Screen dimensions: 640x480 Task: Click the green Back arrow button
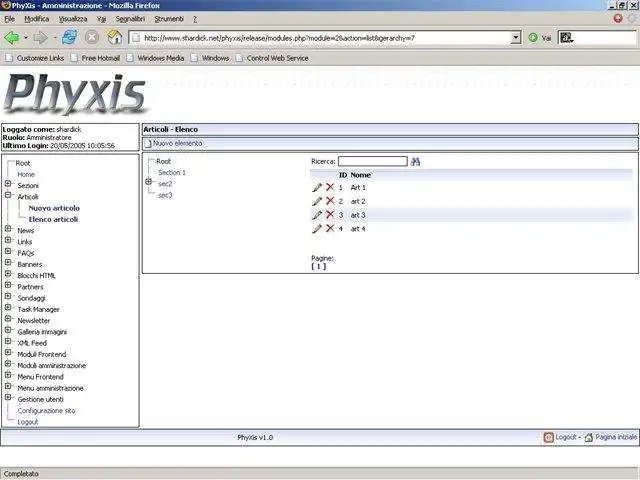coord(12,38)
